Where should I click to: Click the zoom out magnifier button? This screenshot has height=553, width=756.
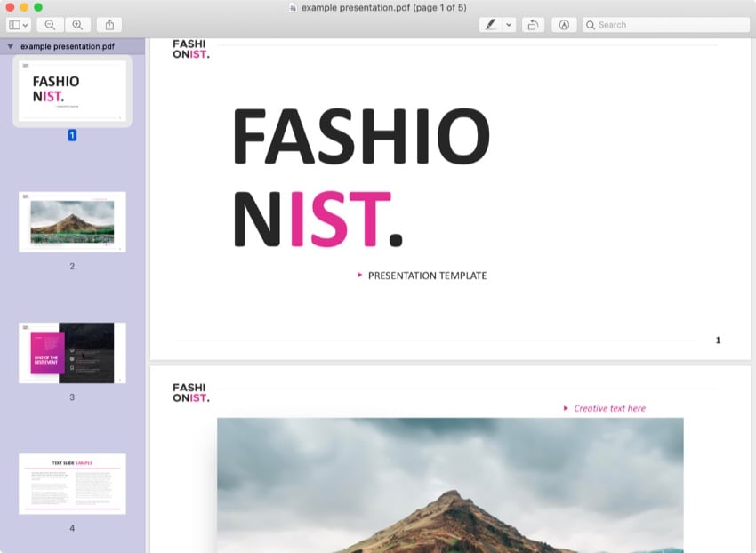click(x=51, y=25)
